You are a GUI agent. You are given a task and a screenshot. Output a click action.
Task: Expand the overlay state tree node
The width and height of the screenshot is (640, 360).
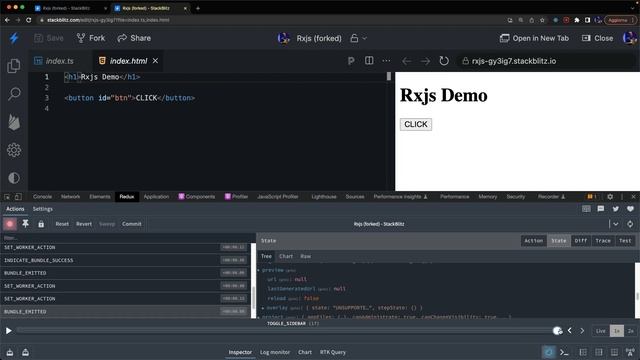coord(263,308)
